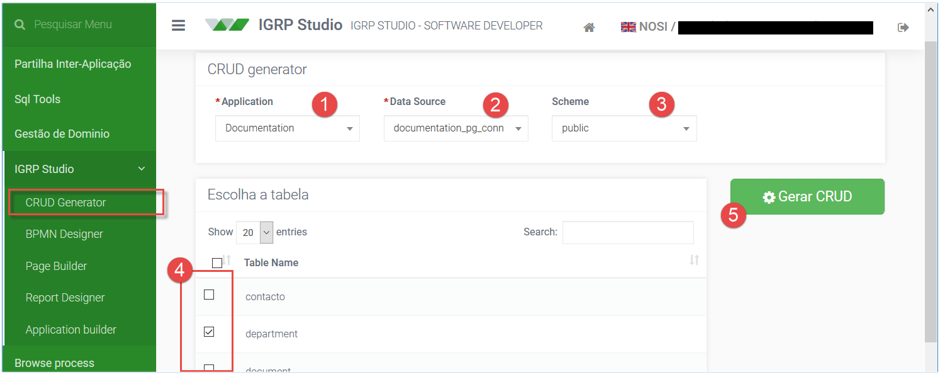The height and width of the screenshot is (377, 939).
Task: Click the Table Name column header
Action: (x=271, y=262)
